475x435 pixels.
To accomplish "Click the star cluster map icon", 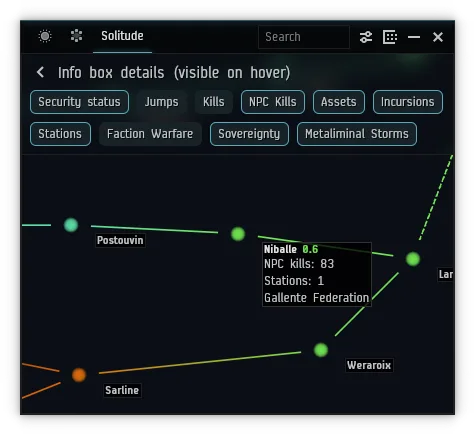I will click(x=77, y=36).
